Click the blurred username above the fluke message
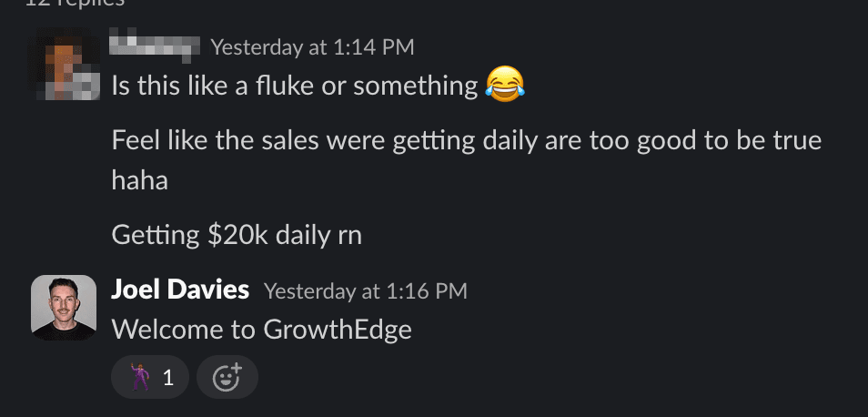 pos(154,44)
